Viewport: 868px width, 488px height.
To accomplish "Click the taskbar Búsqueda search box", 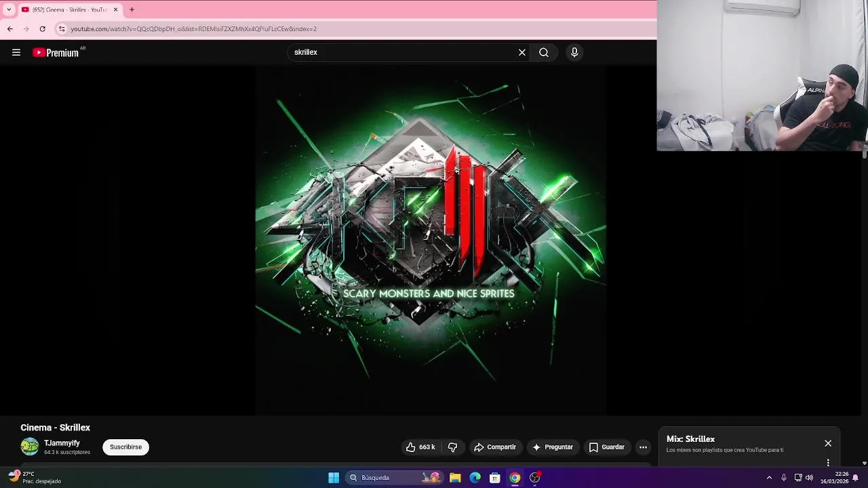I will click(x=395, y=478).
